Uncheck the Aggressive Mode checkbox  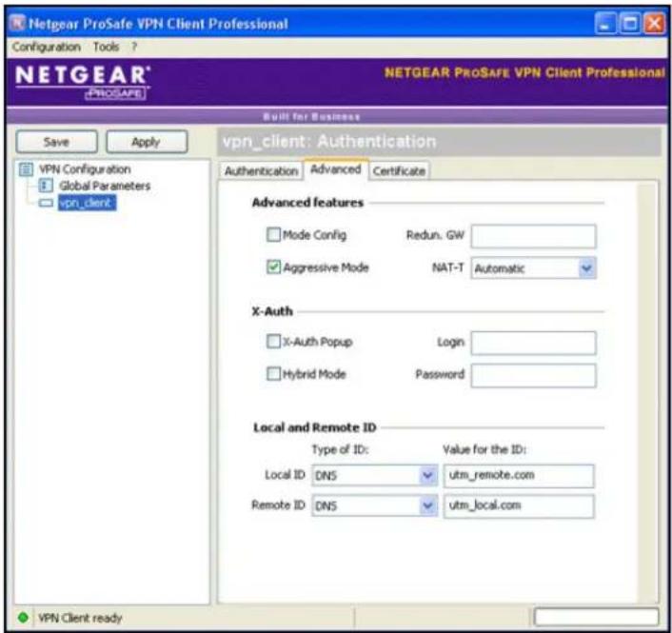click(273, 267)
